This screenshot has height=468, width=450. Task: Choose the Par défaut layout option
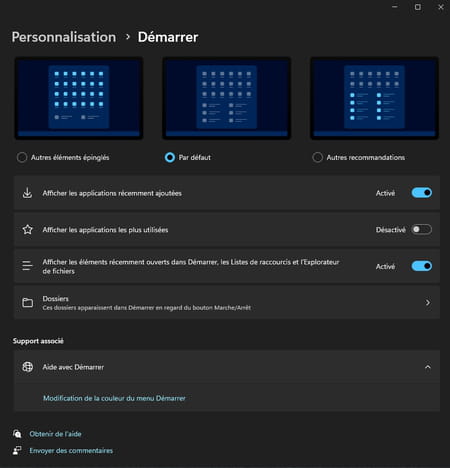pos(170,157)
